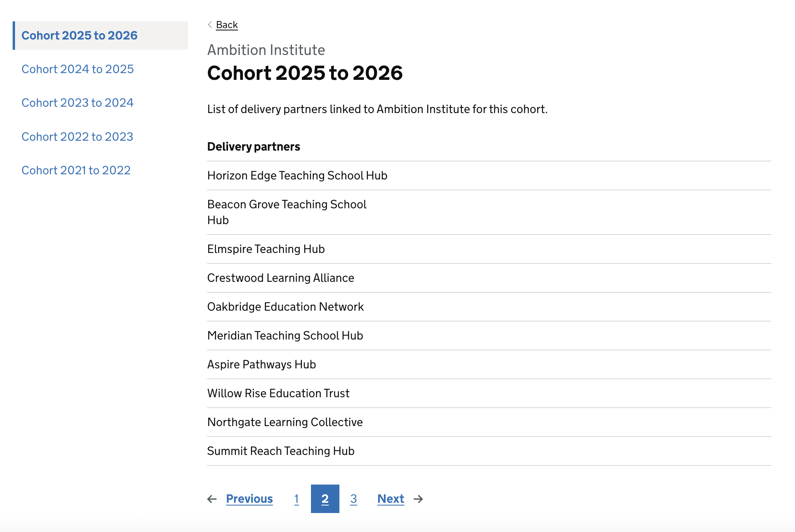795x532 pixels.
Task: Go to the Previous page
Action: pos(249,499)
